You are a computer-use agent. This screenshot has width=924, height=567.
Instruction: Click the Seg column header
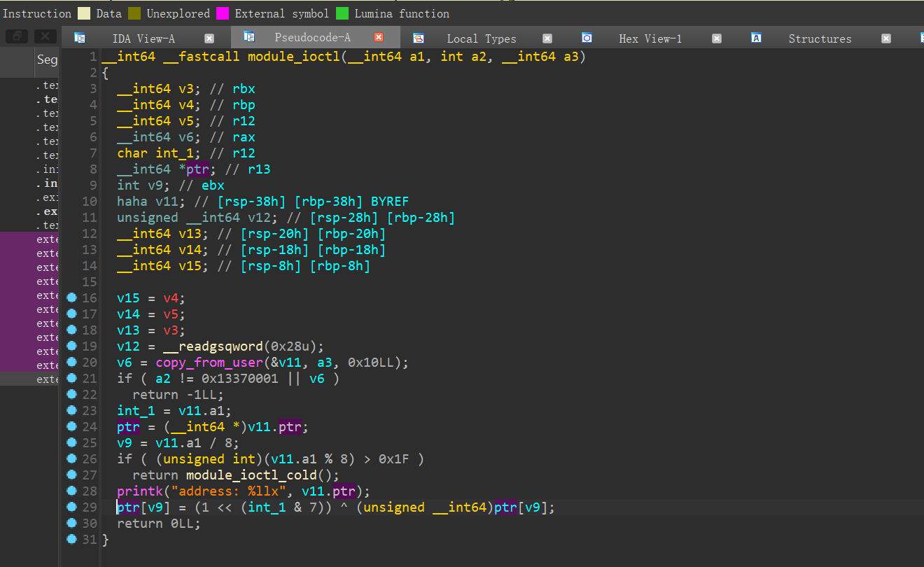pyautogui.click(x=47, y=60)
